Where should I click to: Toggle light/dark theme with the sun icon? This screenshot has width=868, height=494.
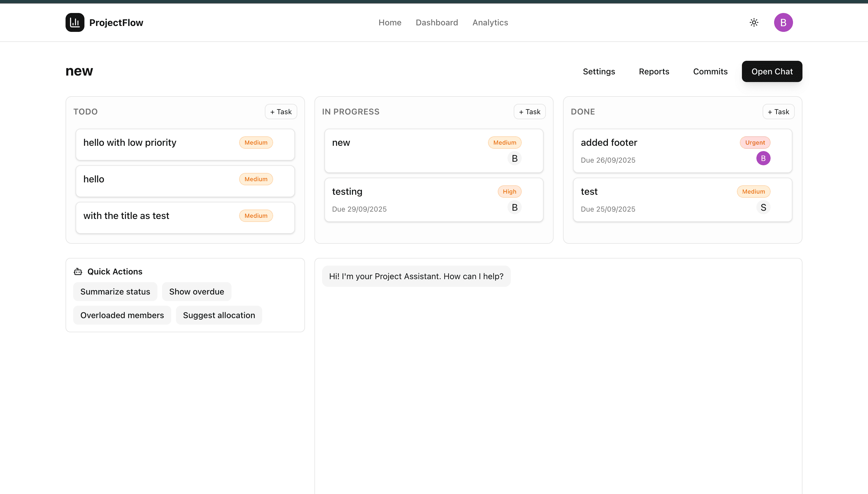click(x=753, y=22)
